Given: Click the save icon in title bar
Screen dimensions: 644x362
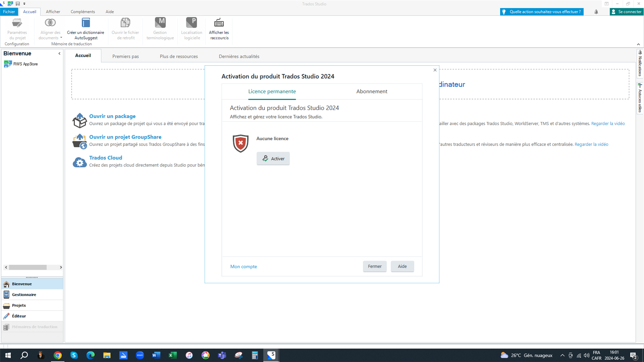Looking at the screenshot, I should click(x=18, y=4).
